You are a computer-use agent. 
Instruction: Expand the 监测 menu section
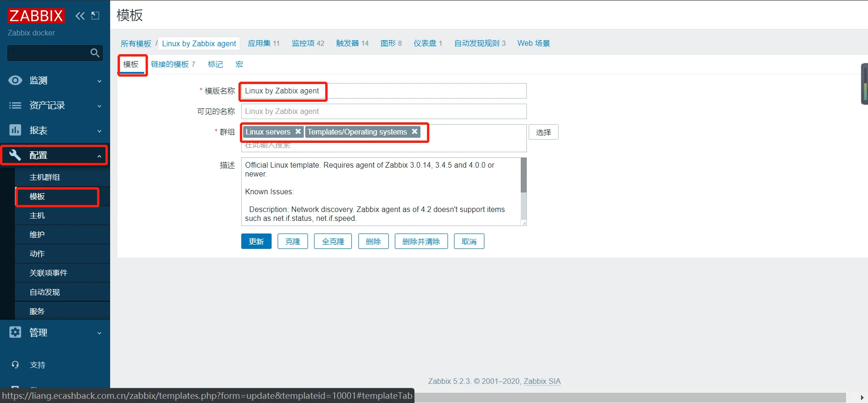point(55,80)
